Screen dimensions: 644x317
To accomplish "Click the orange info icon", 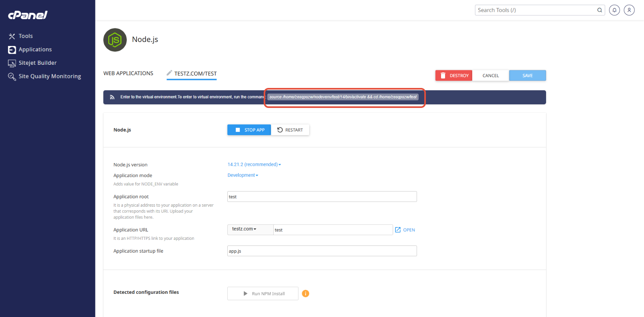I will [x=306, y=293].
